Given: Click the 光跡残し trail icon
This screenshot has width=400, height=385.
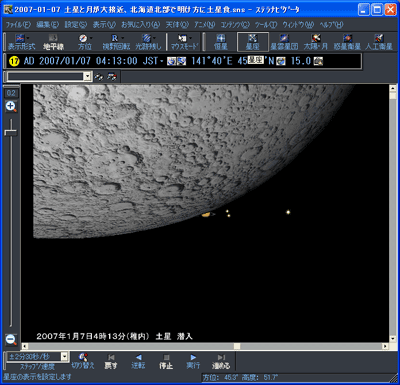Looking at the screenshot, I should coord(146,38).
